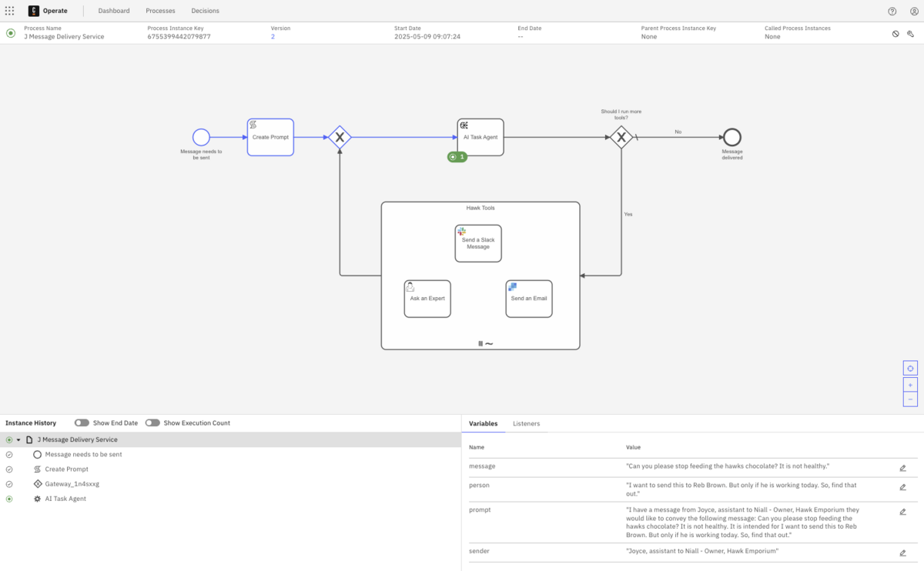Open the Dashboard page
The height and width of the screenshot is (571, 924).
tap(114, 11)
